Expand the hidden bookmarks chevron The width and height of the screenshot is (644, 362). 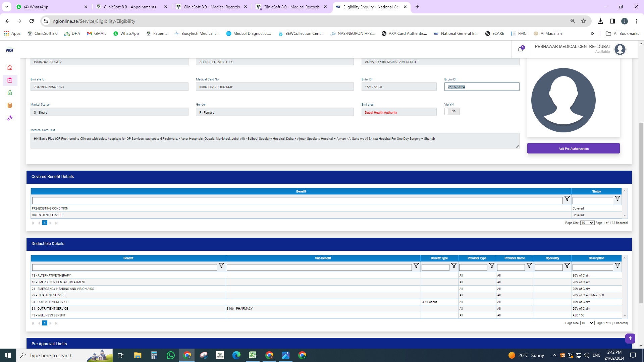(x=592, y=34)
